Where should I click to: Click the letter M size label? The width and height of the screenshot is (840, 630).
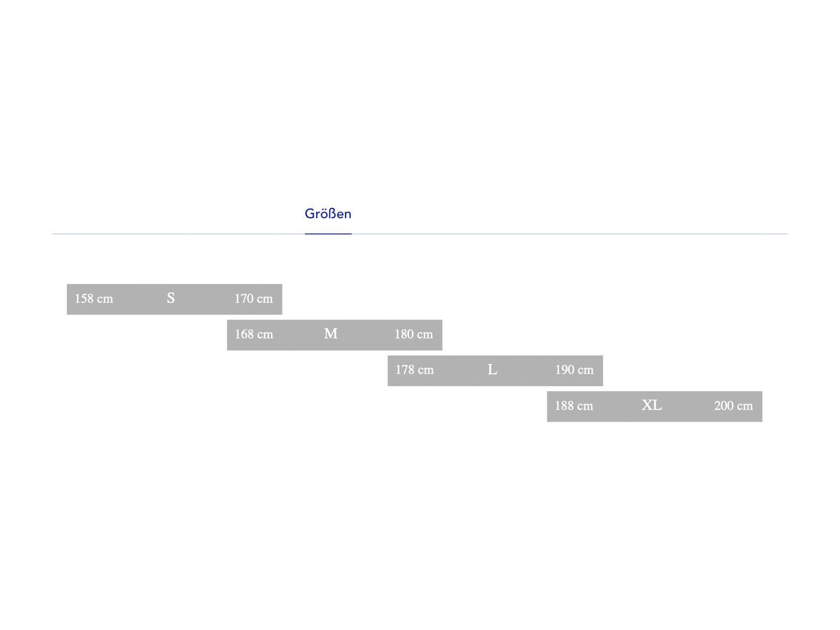pos(331,334)
